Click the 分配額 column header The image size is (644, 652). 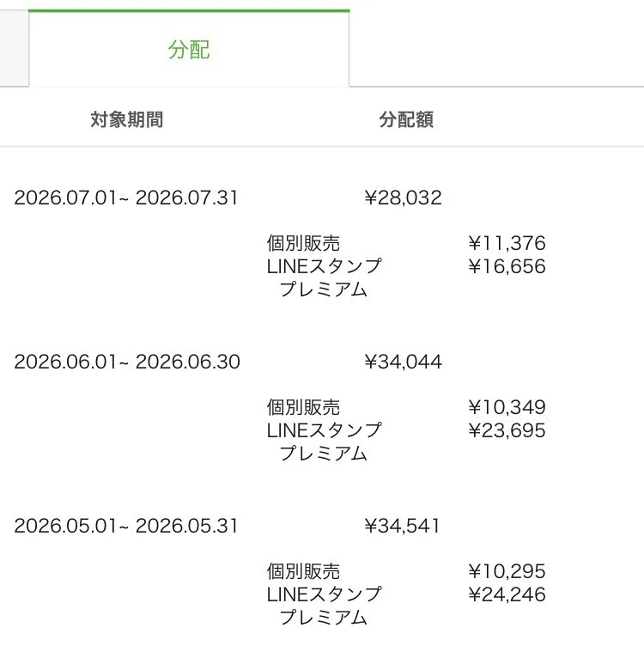pos(406,119)
